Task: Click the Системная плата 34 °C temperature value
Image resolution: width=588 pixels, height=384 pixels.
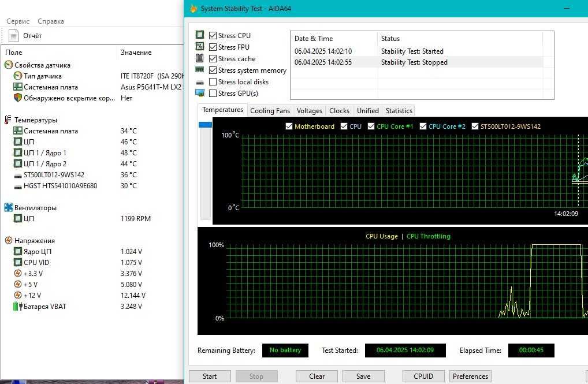Action: 129,131
